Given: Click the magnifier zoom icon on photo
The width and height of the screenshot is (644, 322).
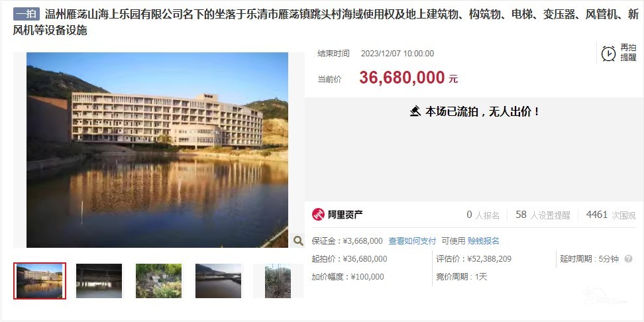Looking at the screenshot, I should [x=298, y=241].
